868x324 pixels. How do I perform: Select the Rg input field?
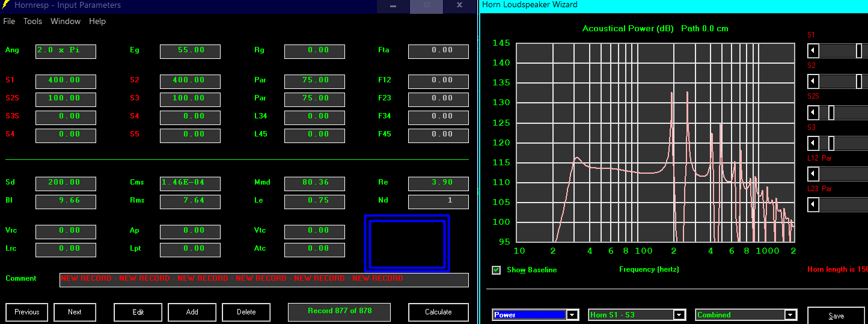(x=314, y=51)
